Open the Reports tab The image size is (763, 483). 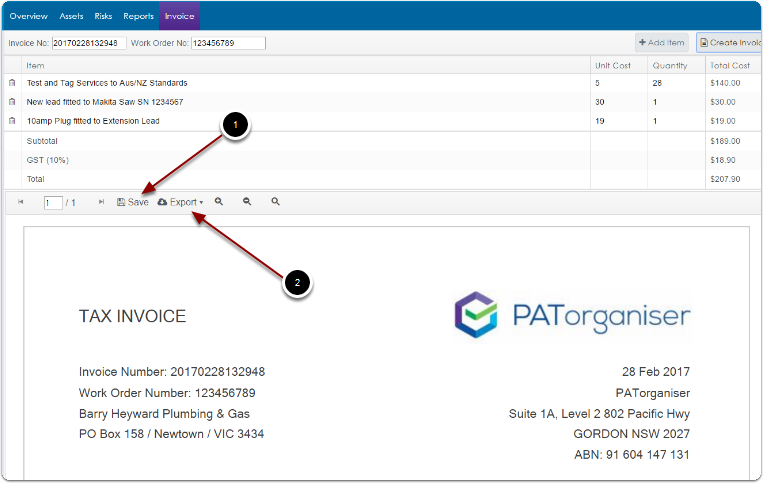tap(138, 16)
